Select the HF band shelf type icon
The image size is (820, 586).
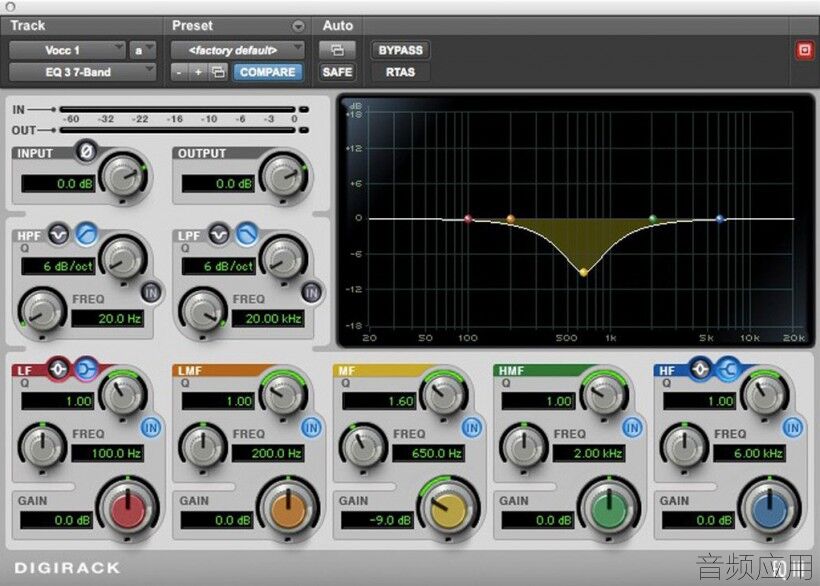pos(728,369)
